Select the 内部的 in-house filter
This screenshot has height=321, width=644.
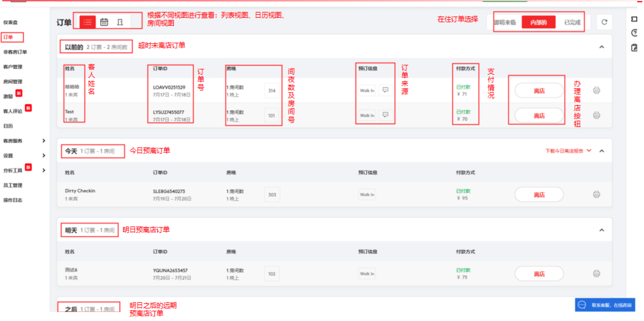click(538, 23)
